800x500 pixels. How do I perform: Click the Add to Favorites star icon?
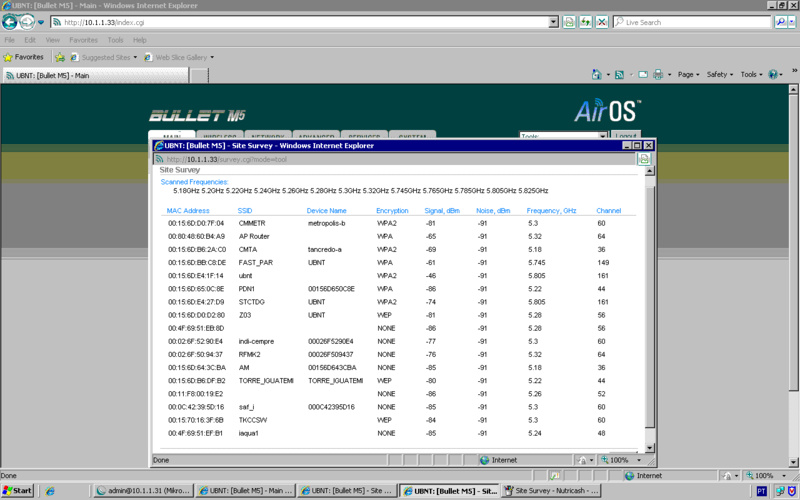click(60, 57)
